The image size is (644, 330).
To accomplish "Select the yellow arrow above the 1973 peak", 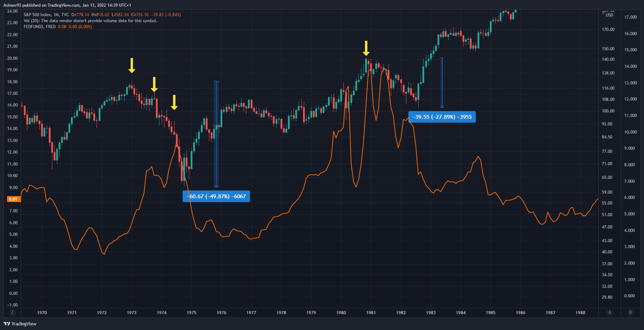I will click(x=132, y=65).
